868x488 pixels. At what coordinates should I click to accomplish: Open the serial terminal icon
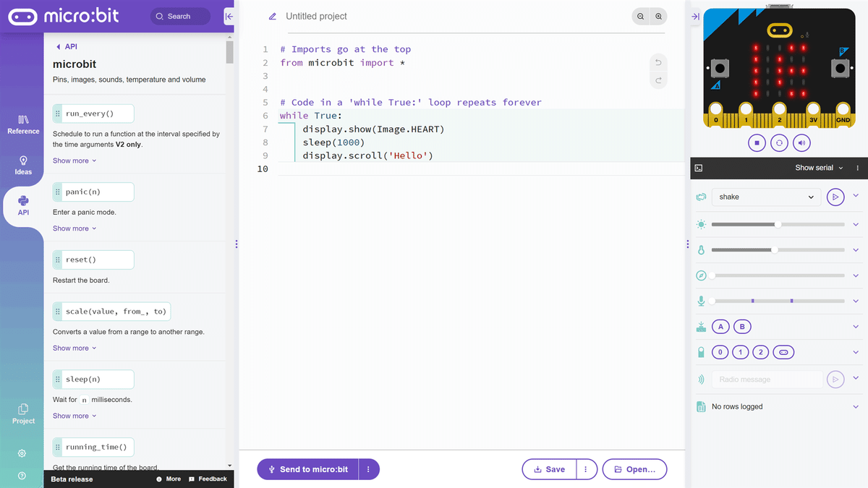[699, 168]
